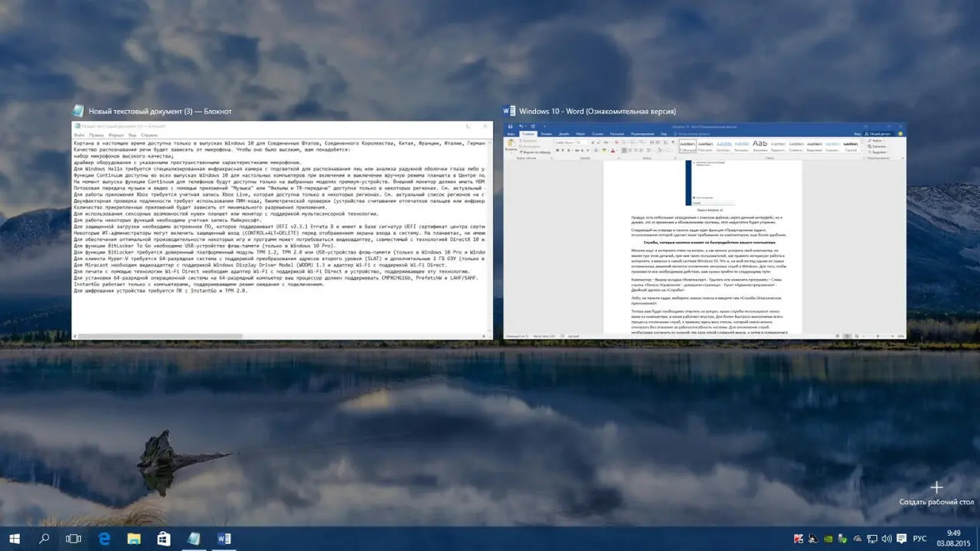Click the green NVIDIA tray icon
The height and width of the screenshot is (551, 980).
(x=828, y=539)
